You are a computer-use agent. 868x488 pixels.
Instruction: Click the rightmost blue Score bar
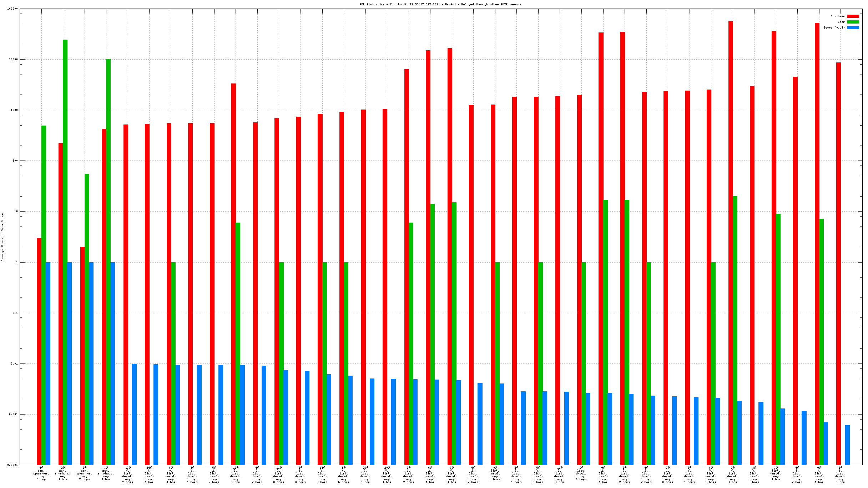847,445
